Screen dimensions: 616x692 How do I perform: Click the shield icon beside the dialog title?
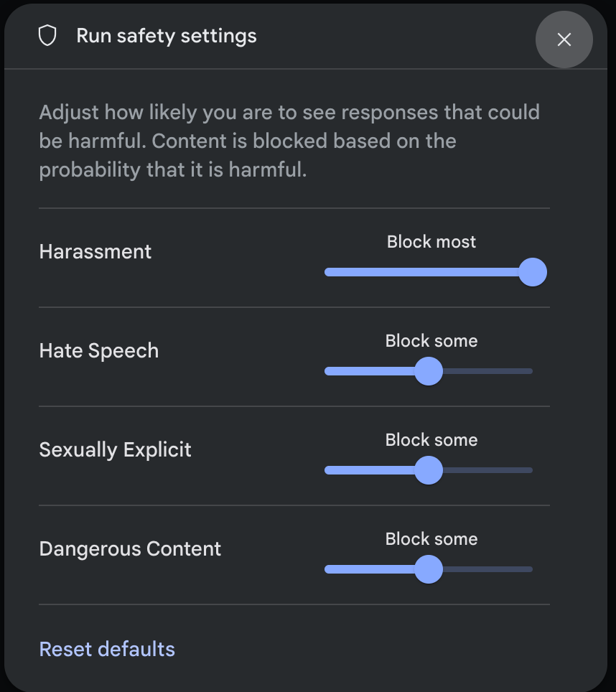47,34
